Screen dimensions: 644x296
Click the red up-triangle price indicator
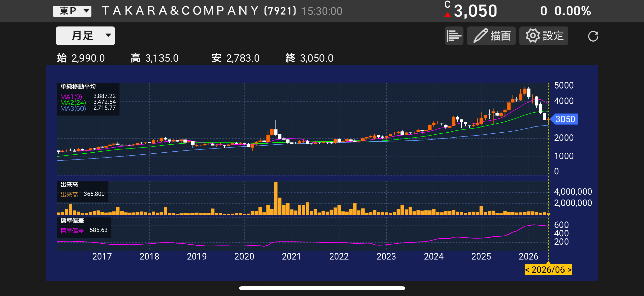(448, 15)
